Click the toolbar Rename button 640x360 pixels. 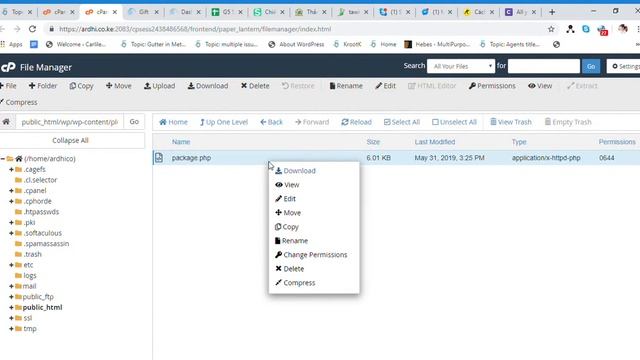click(346, 86)
